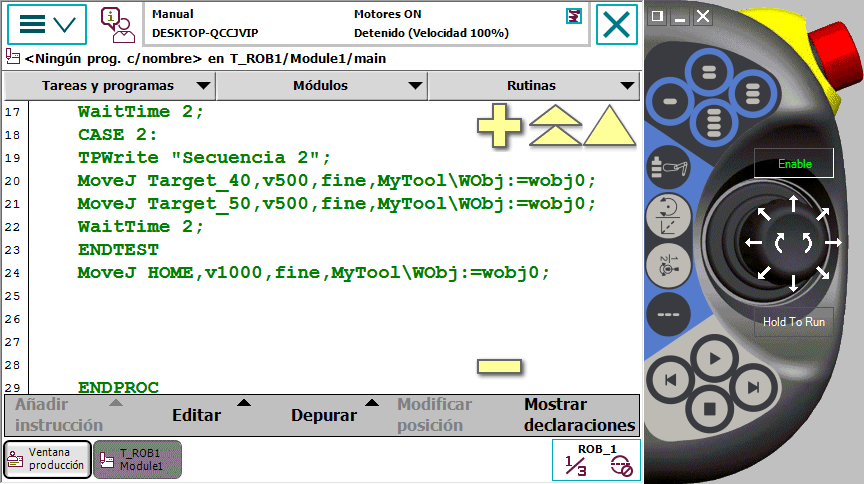The height and width of the screenshot is (484, 864).
Task: Expand the Rutinas dropdown
Action: [533, 85]
